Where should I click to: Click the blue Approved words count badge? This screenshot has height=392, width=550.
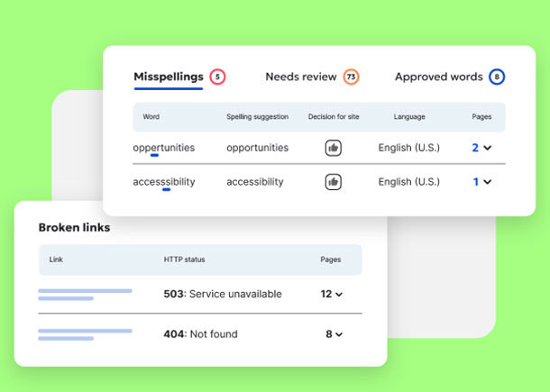point(496,77)
